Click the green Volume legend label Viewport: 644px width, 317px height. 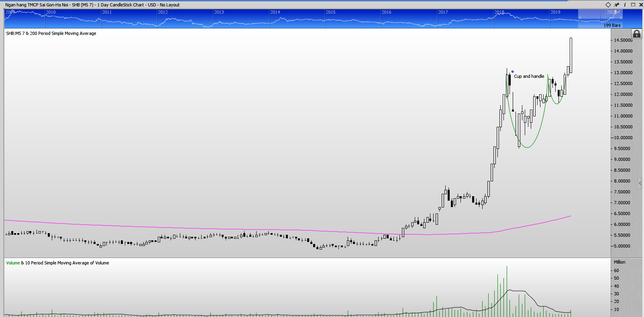tap(13, 263)
